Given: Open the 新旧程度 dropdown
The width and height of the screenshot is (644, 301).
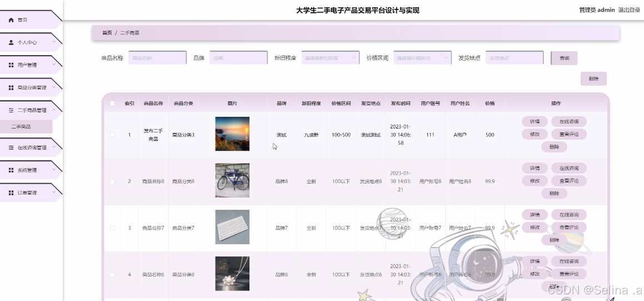Looking at the screenshot, I should coord(330,58).
